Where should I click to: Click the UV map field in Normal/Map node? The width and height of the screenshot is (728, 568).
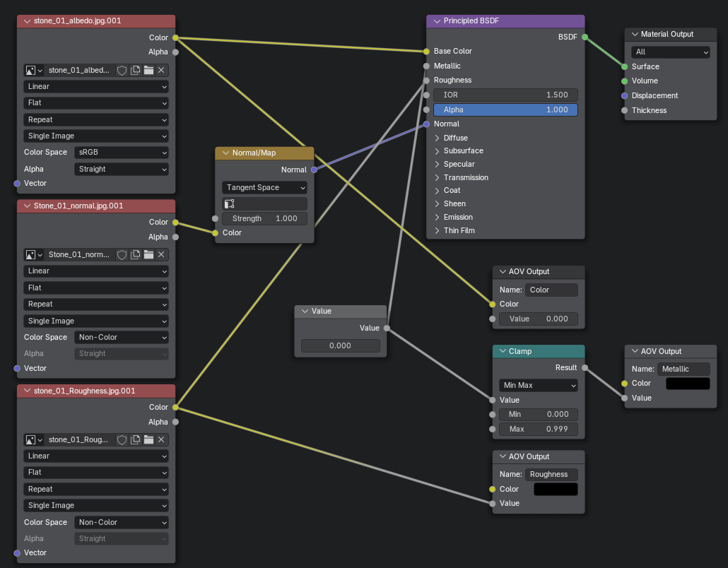point(264,203)
